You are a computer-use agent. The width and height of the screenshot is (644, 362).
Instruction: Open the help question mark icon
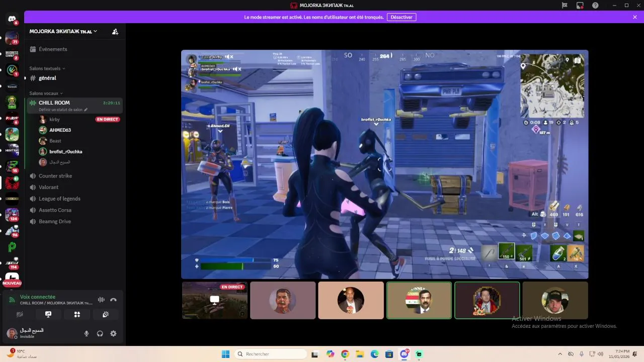click(595, 5)
